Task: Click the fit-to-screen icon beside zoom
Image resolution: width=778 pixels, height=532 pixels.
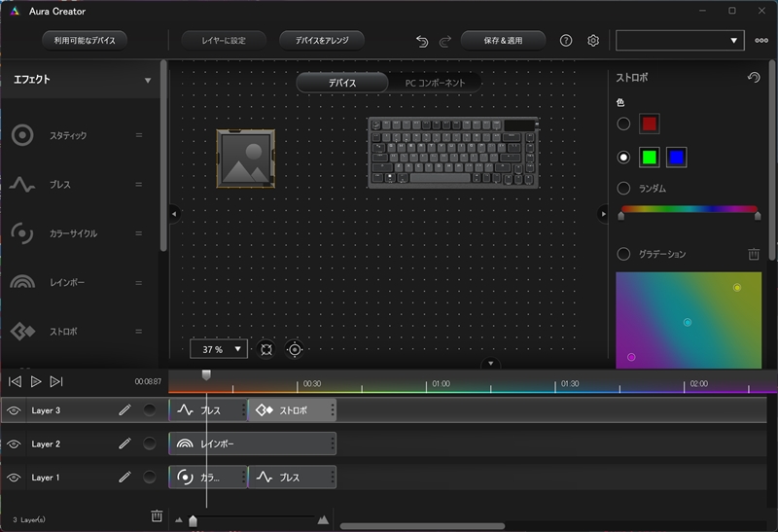Action: coord(266,349)
